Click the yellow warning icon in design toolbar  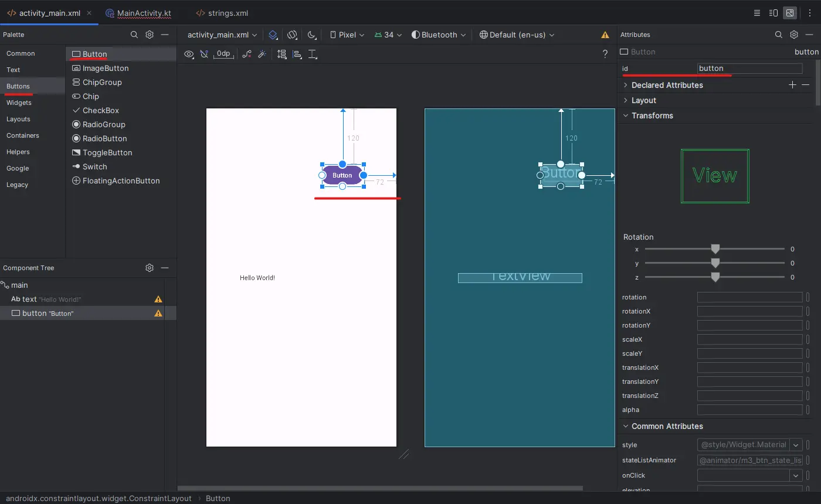point(605,35)
